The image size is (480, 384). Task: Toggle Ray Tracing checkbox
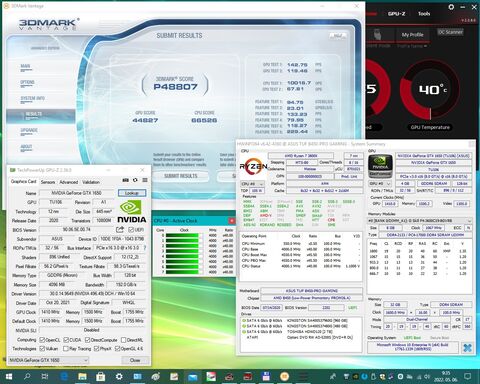(x=66, y=348)
